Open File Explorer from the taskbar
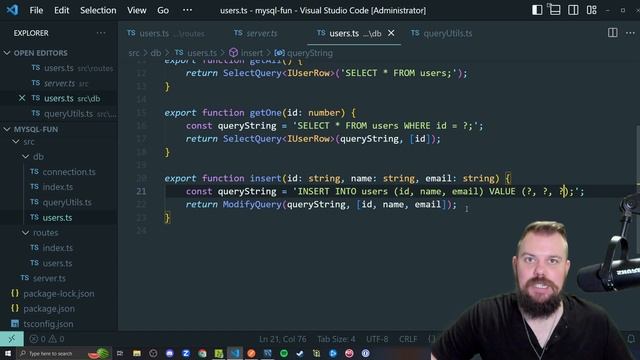 point(137,353)
